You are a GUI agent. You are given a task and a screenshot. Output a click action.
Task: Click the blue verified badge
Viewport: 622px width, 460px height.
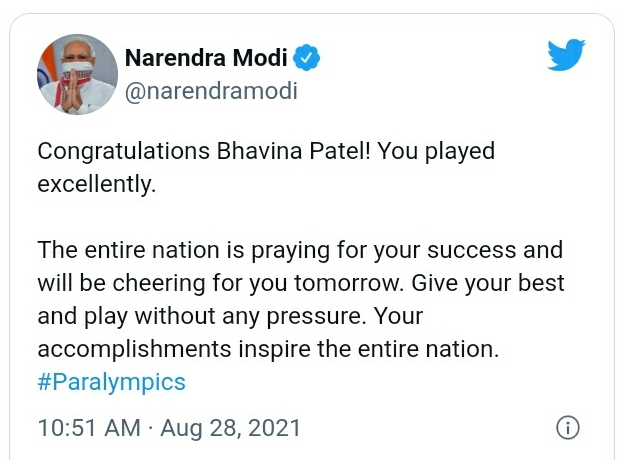point(307,58)
